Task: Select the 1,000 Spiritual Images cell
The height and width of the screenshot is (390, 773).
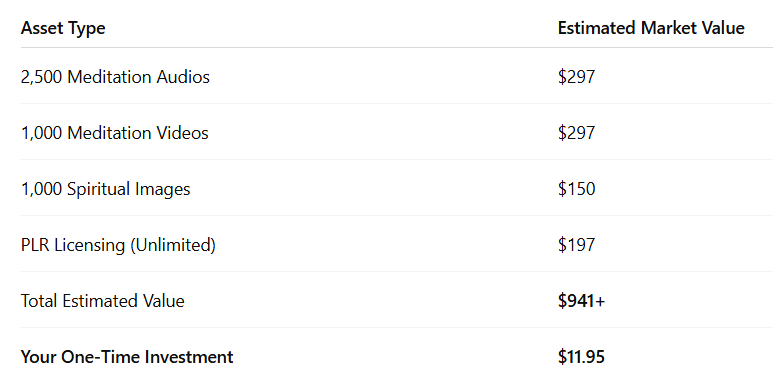Action: [x=105, y=189]
